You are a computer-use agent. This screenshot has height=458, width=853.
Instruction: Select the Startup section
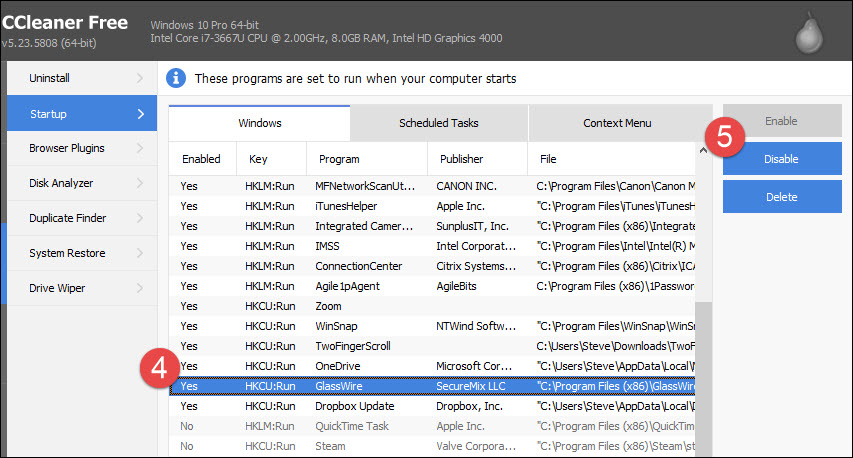(82, 113)
